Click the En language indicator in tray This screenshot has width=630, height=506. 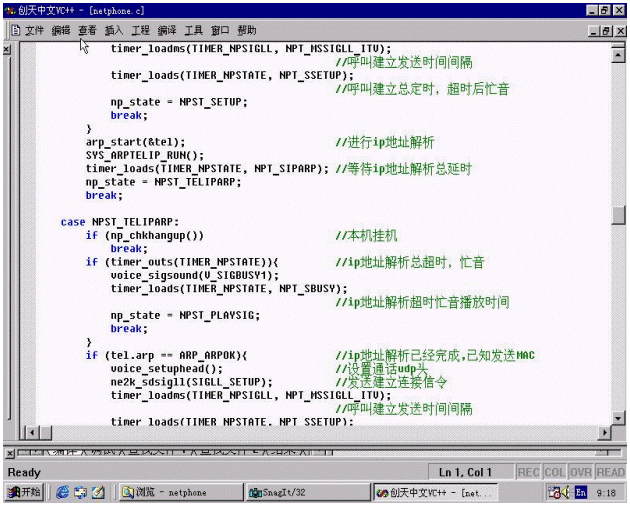pyautogui.click(x=581, y=493)
